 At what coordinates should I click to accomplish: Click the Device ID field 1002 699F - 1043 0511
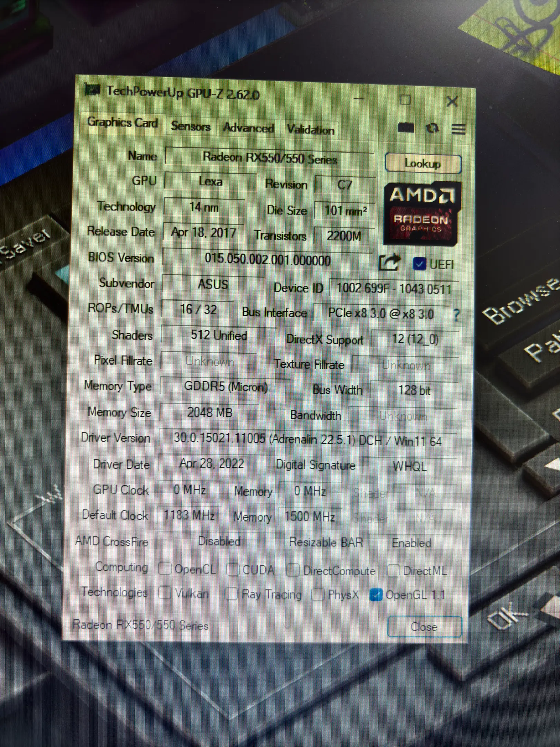tap(394, 288)
